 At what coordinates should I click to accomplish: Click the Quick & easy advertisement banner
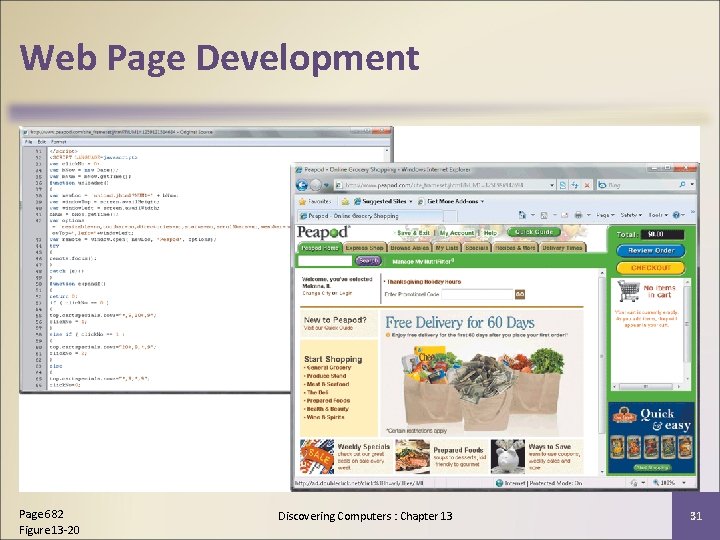click(x=651, y=439)
